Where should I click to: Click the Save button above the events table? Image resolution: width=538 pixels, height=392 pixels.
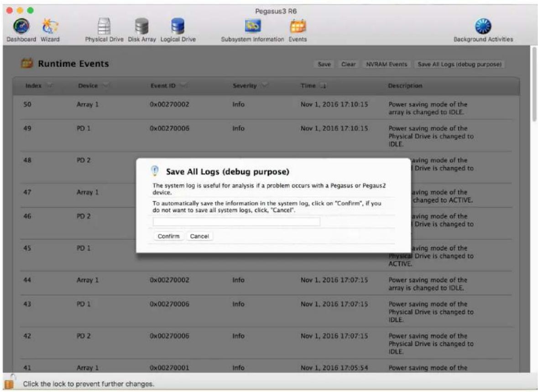(x=324, y=64)
